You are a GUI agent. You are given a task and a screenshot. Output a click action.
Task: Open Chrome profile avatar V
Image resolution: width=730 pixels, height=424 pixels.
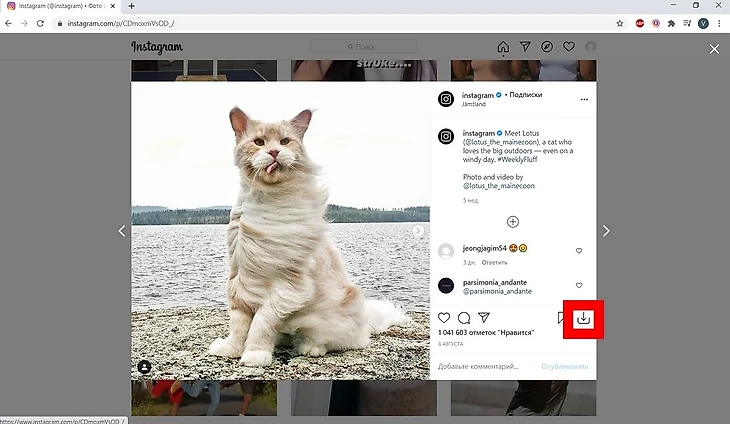(x=703, y=23)
